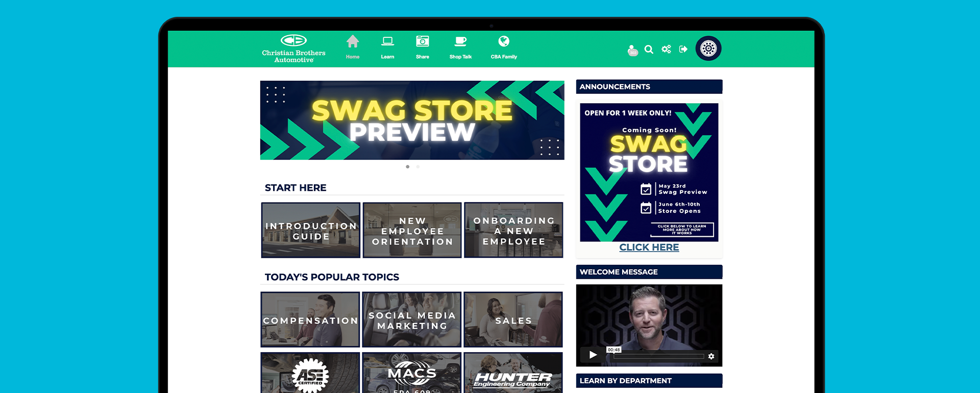The image size is (980, 393).
Task: Click the START HERE heading
Action: (296, 188)
